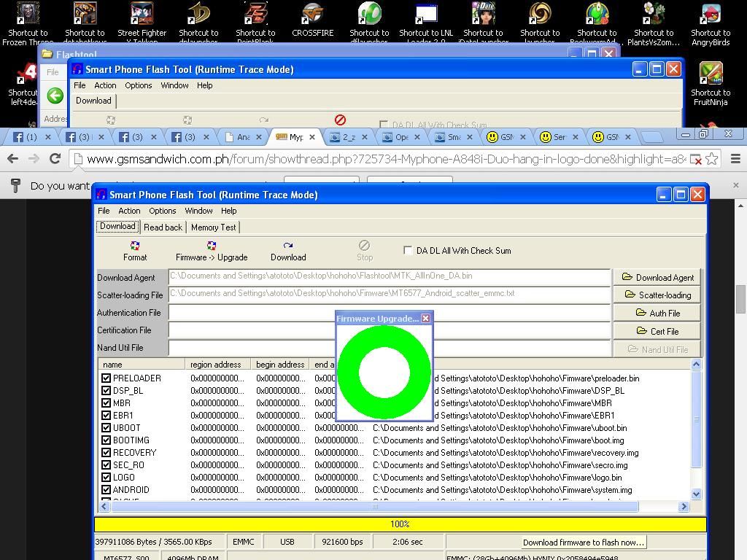Click the Scatter-loading button
747x560 pixels.
657,295
